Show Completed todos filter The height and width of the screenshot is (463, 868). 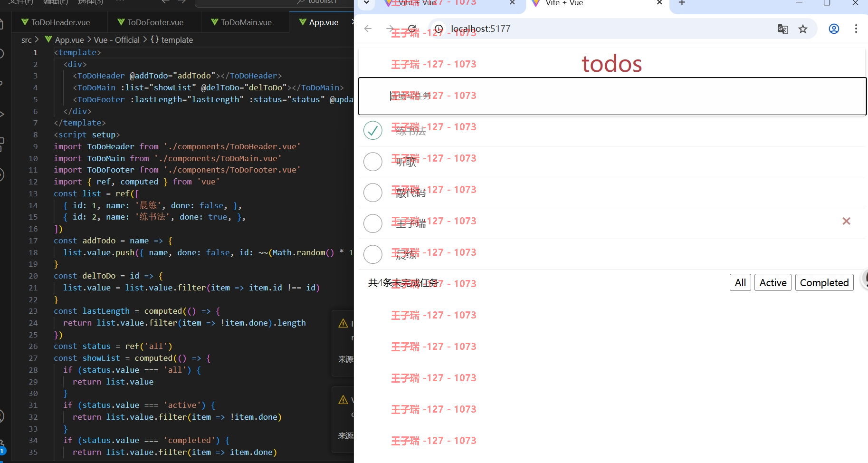pos(824,282)
